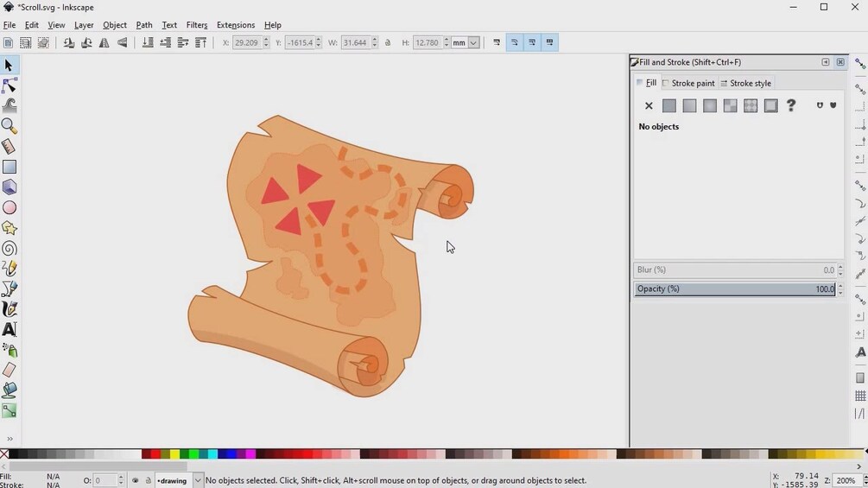The width and height of the screenshot is (868, 488).
Task: Click Select All in All Layers icon
Action: (25, 42)
